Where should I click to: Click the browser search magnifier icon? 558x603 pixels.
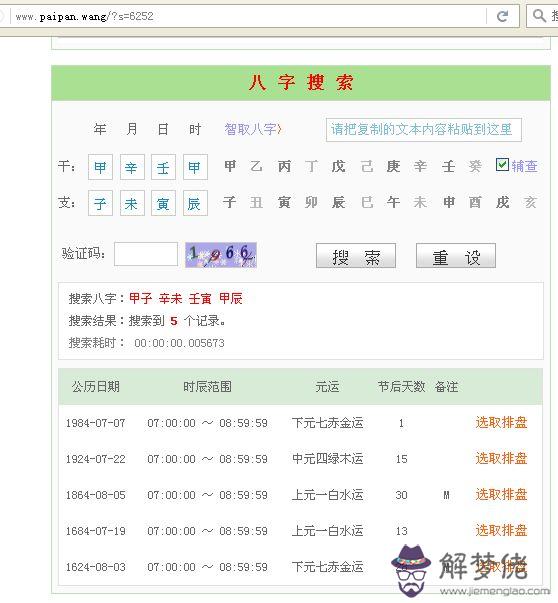point(539,16)
